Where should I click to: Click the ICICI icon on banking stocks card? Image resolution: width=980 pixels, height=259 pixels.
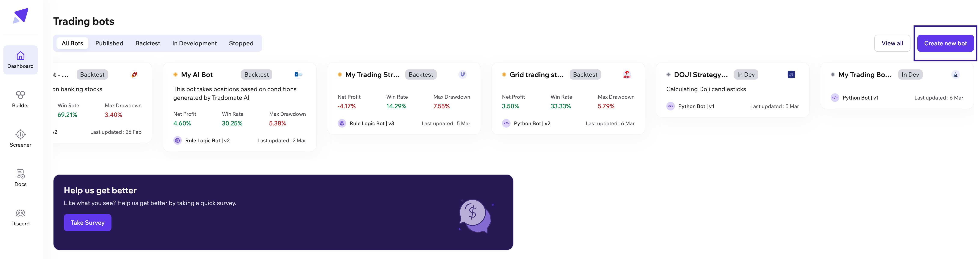click(x=135, y=74)
